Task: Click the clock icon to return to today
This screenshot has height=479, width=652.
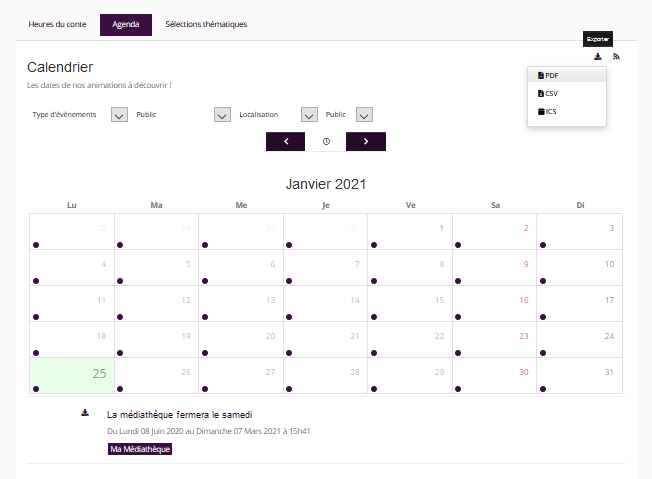Action: pos(326,142)
